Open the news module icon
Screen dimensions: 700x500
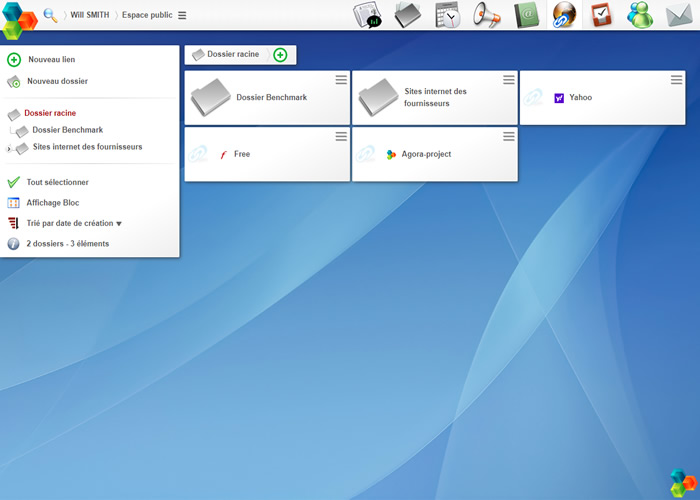tap(368, 15)
